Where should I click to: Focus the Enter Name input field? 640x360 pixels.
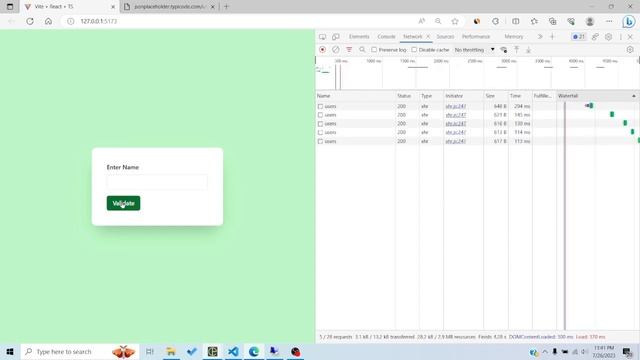(157, 182)
